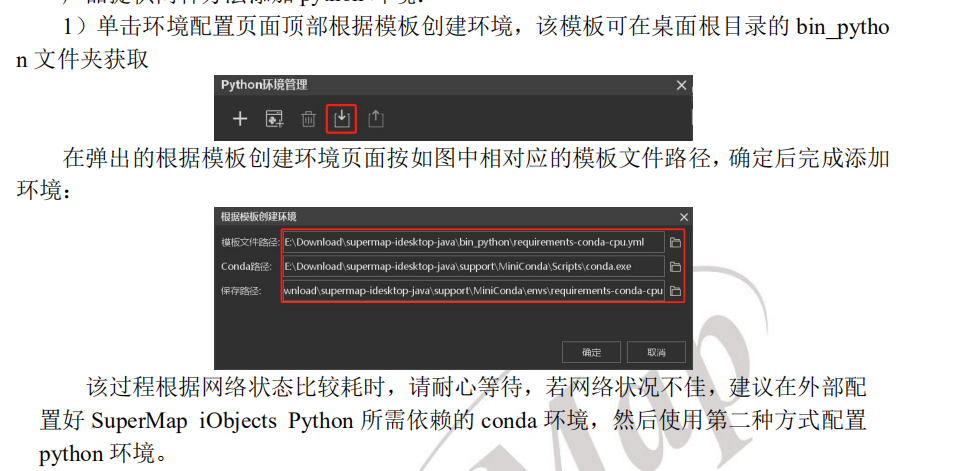Screen dimensions: 963x471
Task: Click the trash icon to delete environment
Action: pos(308,119)
